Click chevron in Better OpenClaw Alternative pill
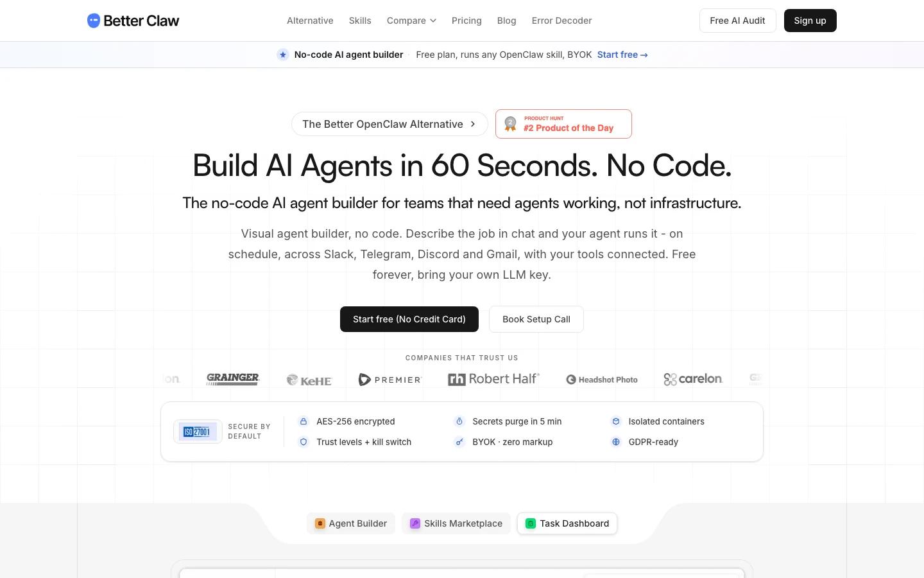Image resolution: width=924 pixels, height=578 pixels. [x=473, y=124]
